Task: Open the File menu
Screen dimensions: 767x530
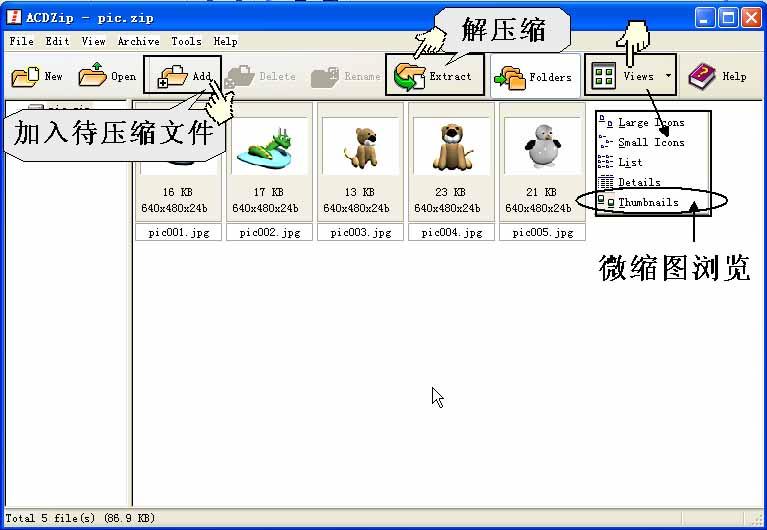Action: click(21, 41)
